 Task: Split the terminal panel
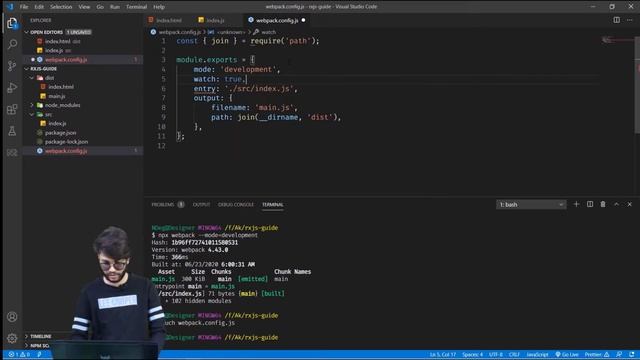590,204
